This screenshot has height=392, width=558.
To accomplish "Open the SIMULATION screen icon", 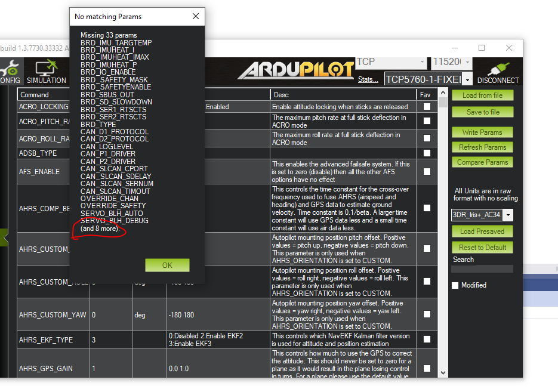I will (x=47, y=72).
